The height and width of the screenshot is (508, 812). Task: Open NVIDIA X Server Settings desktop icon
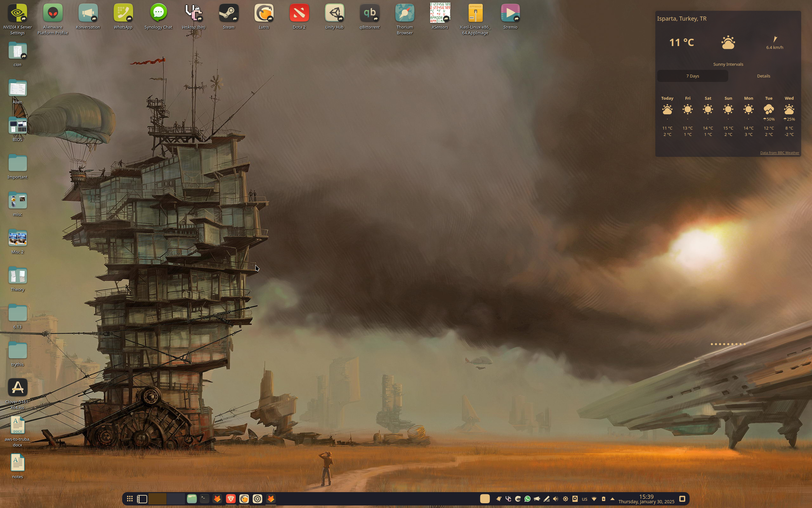pos(17,19)
